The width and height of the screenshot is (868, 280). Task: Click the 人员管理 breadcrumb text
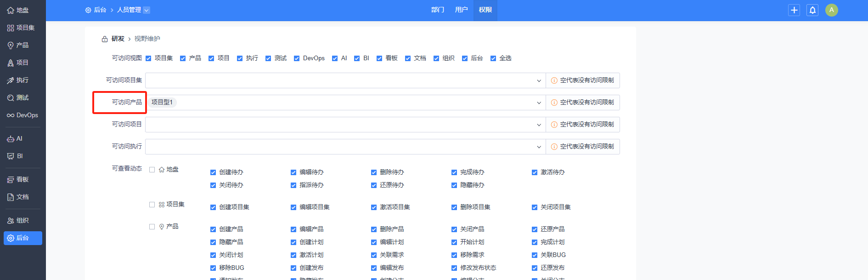129,10
